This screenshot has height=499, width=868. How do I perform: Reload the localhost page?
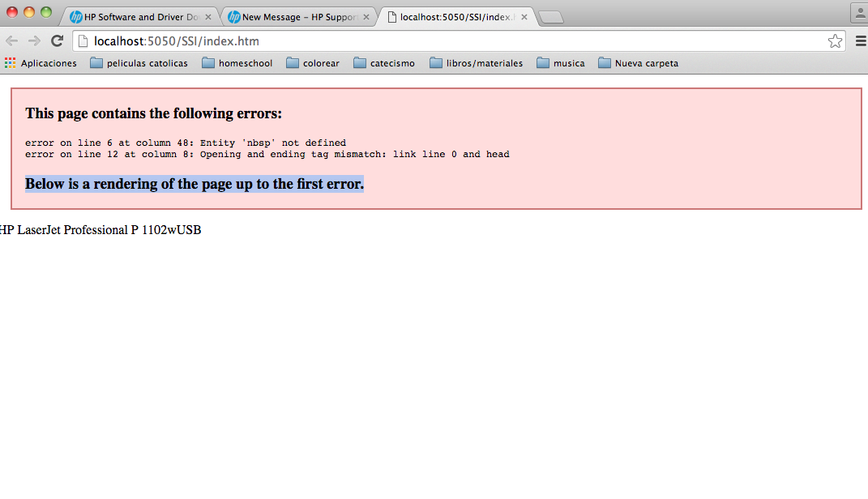(57, 41)
